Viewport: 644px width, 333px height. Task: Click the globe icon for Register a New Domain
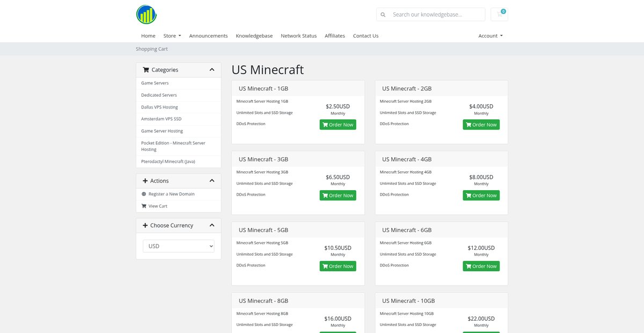point(143,194)
